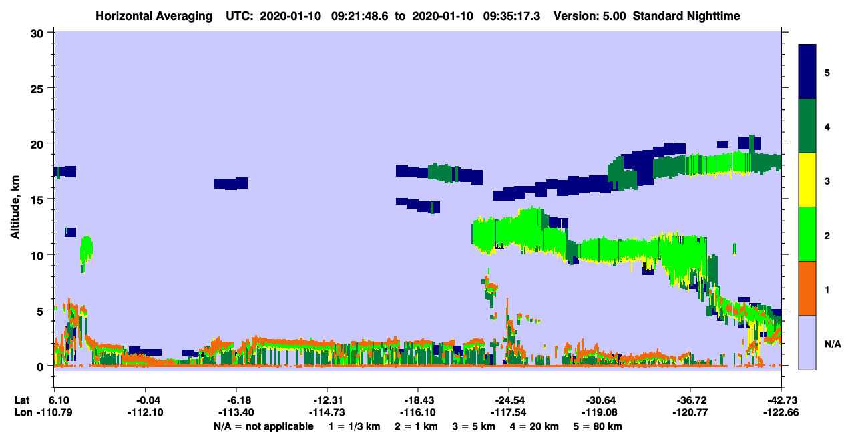
Task: Click the latitude value '-6.18'
Action: pos(236,400)
